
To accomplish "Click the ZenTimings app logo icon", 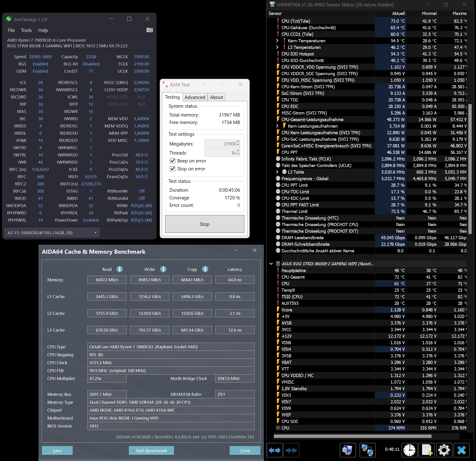I will tap(9, 19).
